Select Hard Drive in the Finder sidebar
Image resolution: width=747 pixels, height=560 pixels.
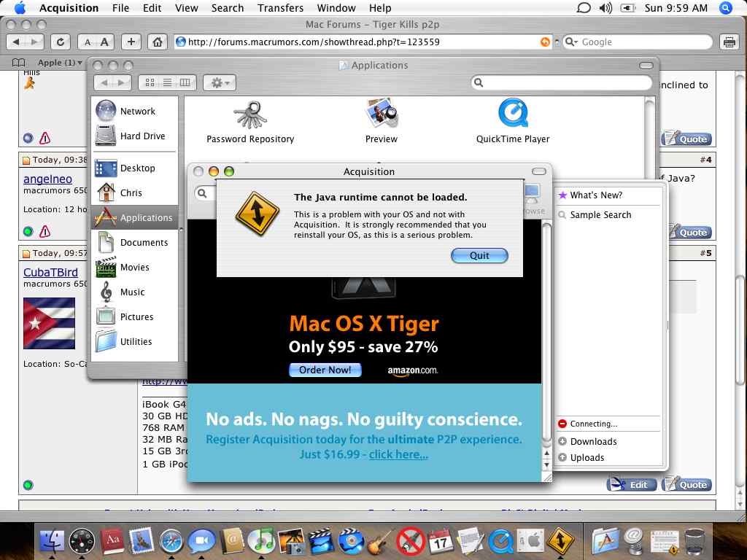coord(134,136)
